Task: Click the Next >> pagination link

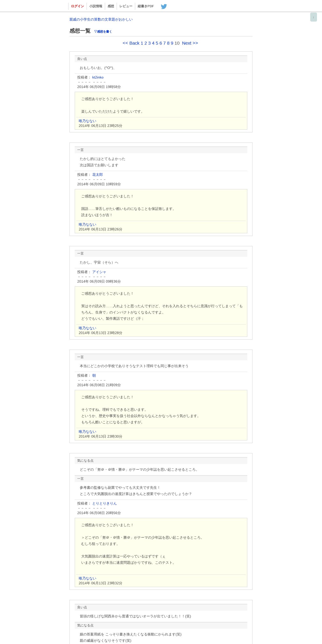Action: [x=190, y=43]
